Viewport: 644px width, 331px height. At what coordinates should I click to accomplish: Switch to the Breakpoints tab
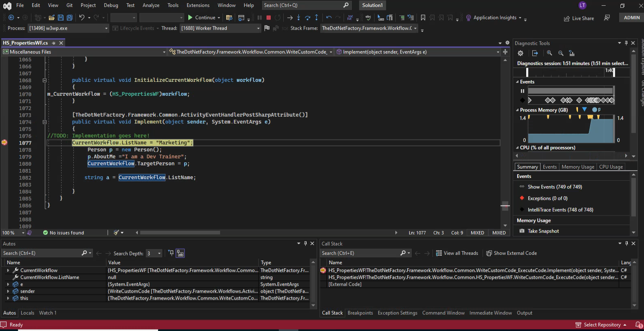point(360,313)
